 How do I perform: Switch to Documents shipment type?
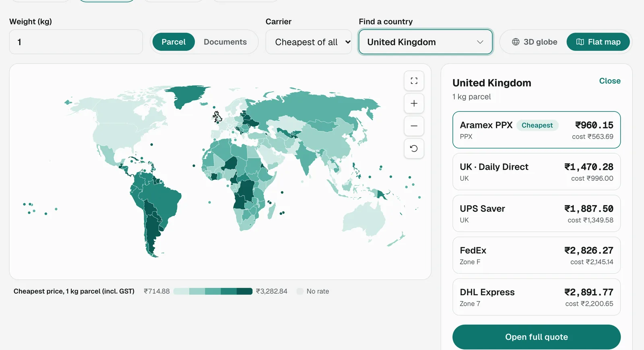coord(225,42)
